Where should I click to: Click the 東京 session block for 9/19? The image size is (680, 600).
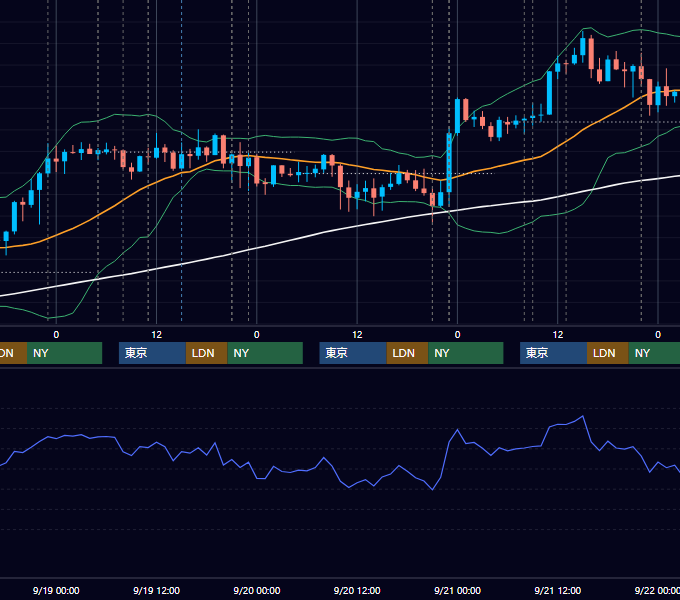[x=152, y=353]
